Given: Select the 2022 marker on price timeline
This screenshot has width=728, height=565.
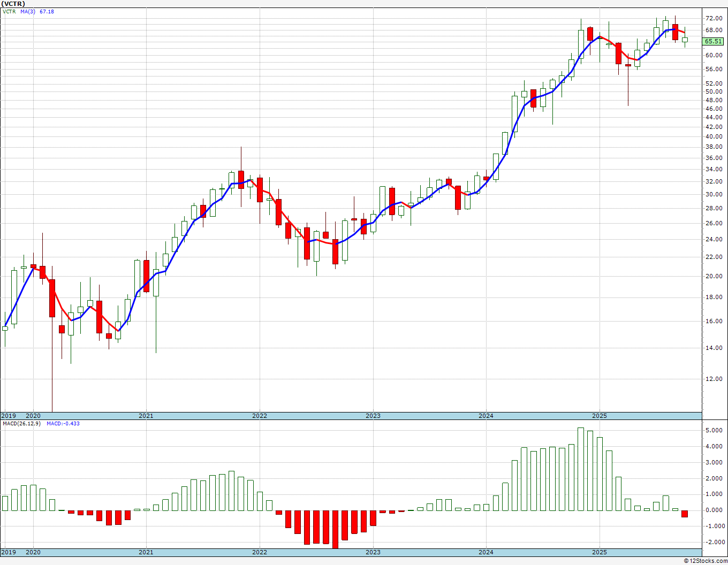Looking at the screenshot, I should pos(260,416).
